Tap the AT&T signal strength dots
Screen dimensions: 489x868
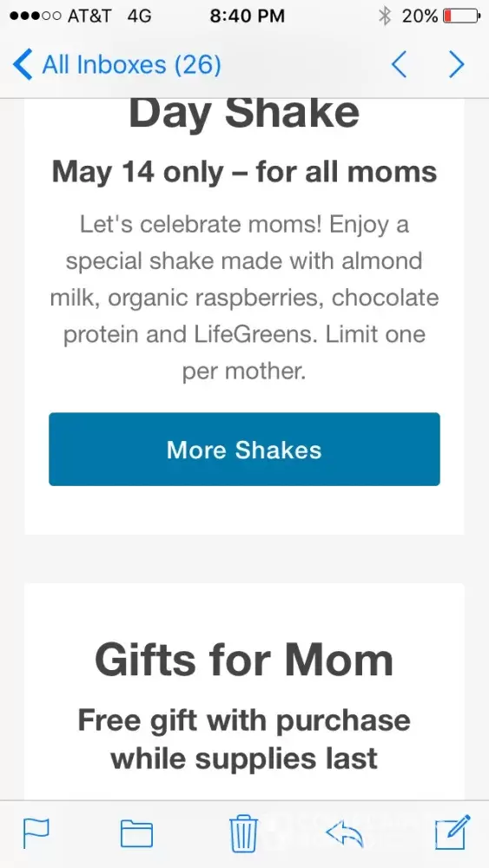coord(35,16)
